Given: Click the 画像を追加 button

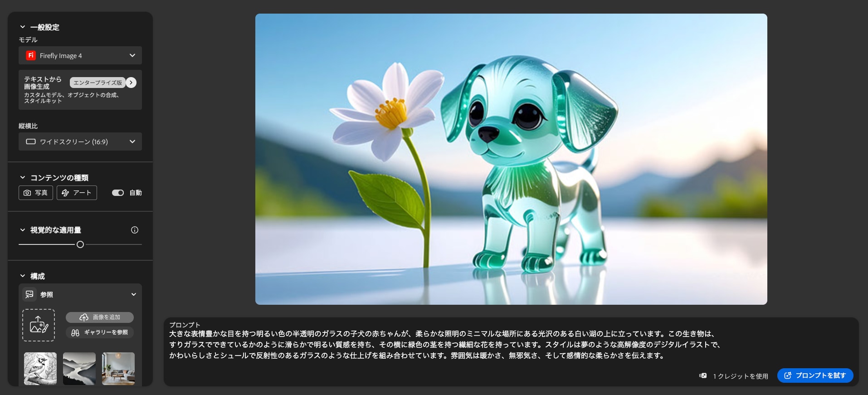Looking at the screenshot, I should click(x=100, y=317).
